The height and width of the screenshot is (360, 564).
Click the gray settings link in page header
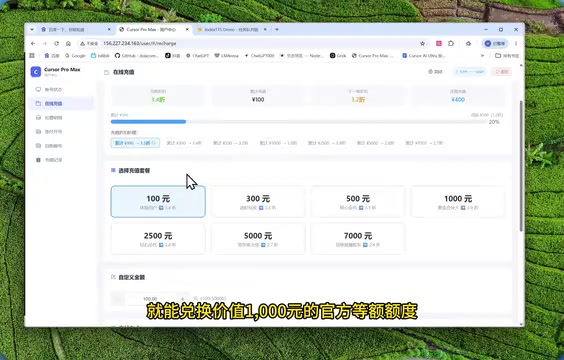tap(435, 72)
